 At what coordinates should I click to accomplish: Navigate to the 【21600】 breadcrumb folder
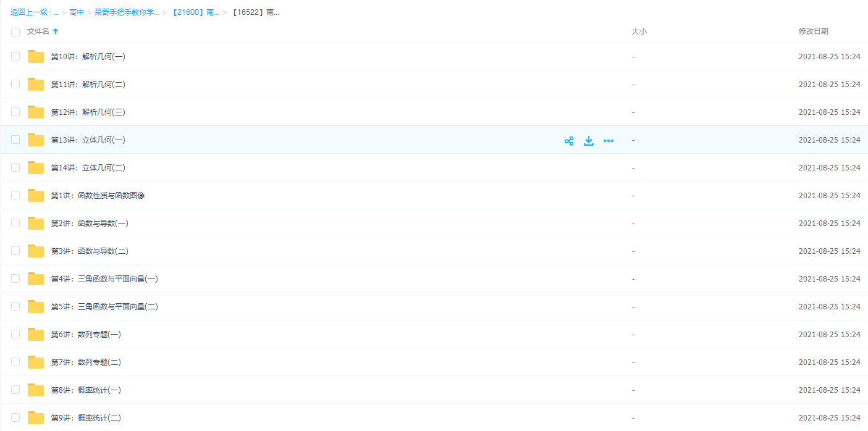[x=195, y=12]
